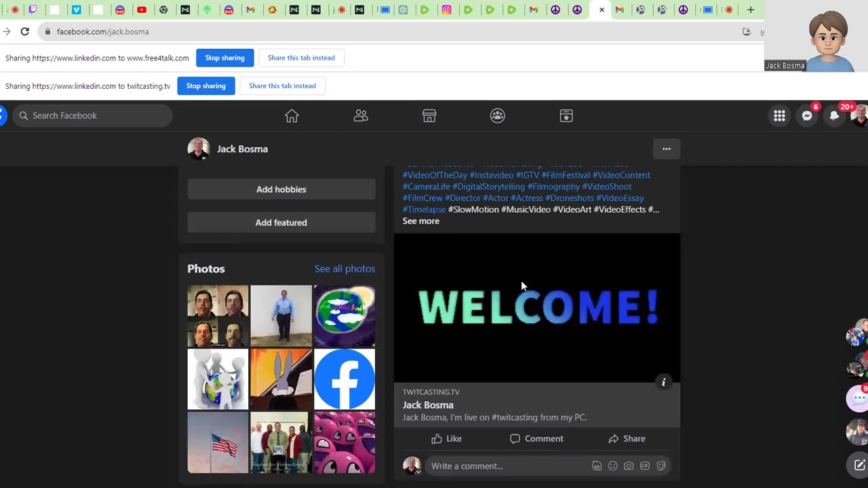Open Jack Bosma link title under preview
Screen dimensions: 868x488
click(x=428, y=405)
